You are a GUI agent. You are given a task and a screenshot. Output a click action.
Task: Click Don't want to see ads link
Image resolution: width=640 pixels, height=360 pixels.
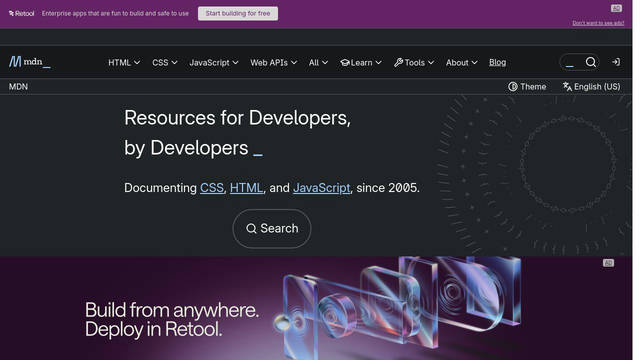(598, 23)
